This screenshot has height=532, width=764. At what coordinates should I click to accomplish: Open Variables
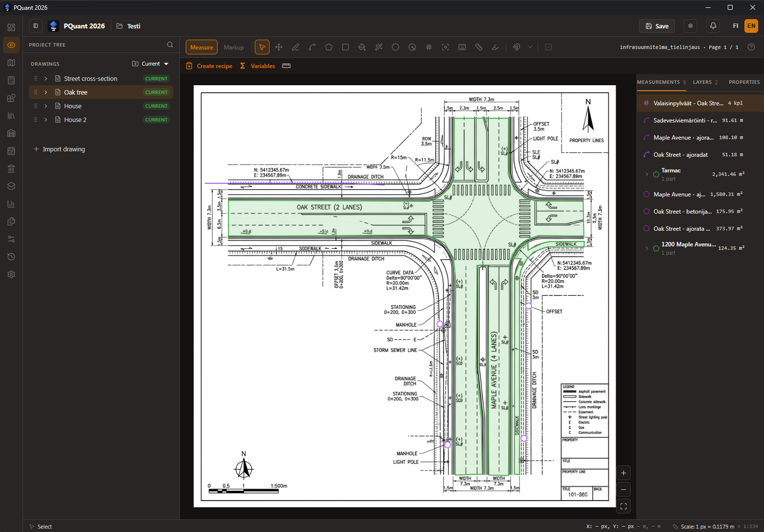(x=258, y=66)
